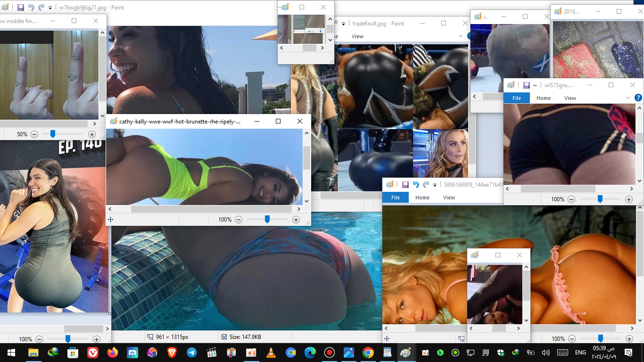This screenshot has width=644, height=362.
Task: Open Brave browser from the taskbar
Action: coord(172,352)
